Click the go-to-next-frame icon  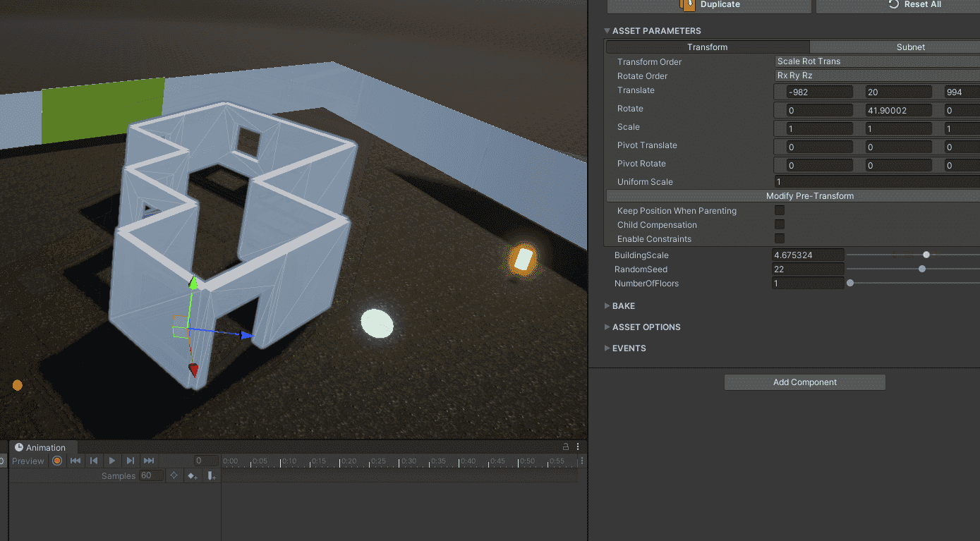pos(130,461)
